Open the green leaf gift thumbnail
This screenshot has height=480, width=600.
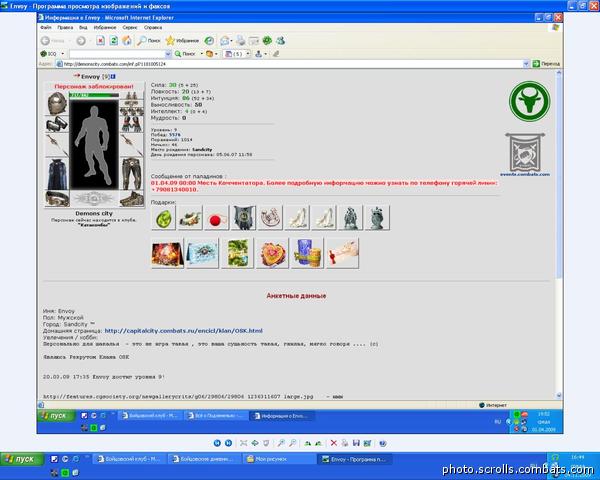[x=163, y=218]
